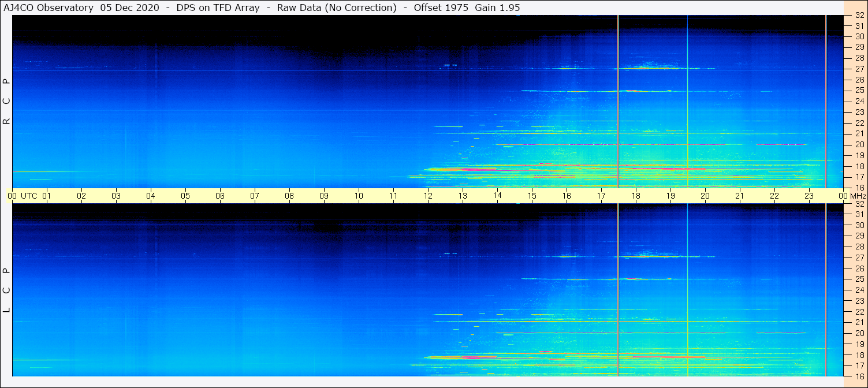Select the 18 frequency label in RCP panel
Screen dimensions: 868x388
(x=859, y=166)
